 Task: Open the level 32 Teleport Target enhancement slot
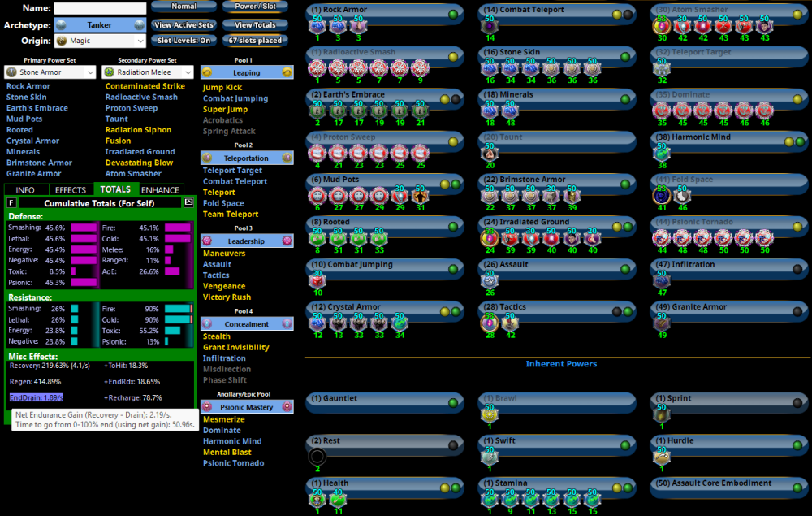click(x=661, y=69)
